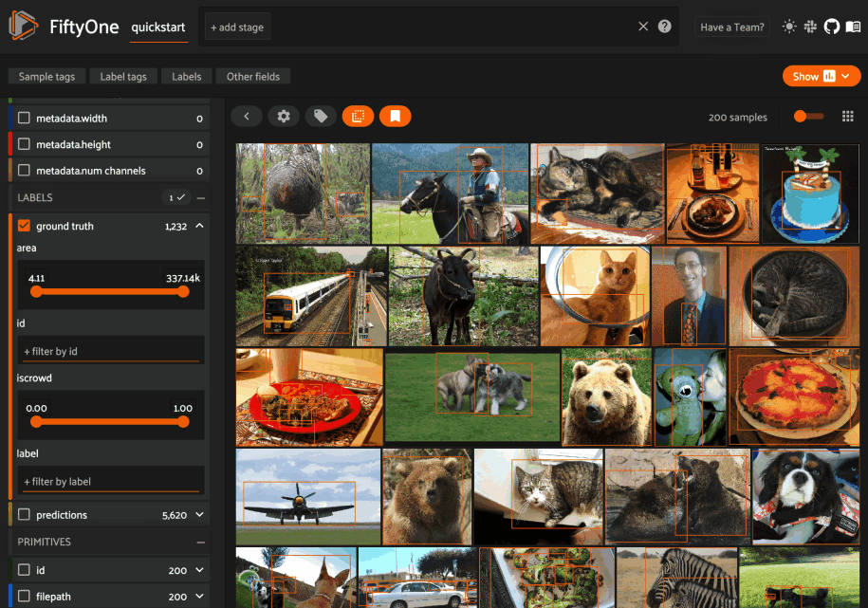
Task: Open the cowboy on horse thumbnail
Action: coord(450,193)
